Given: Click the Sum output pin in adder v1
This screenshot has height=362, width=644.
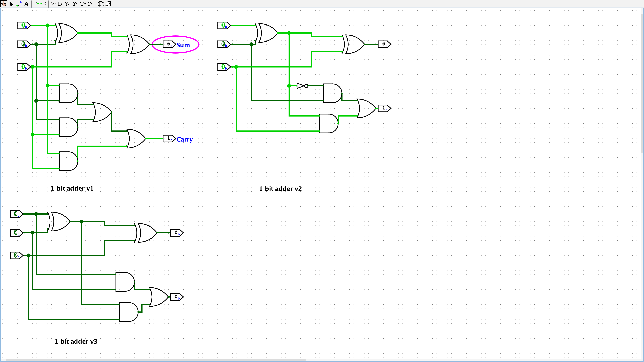Looking at the screenshot, I should click(169, 44).
